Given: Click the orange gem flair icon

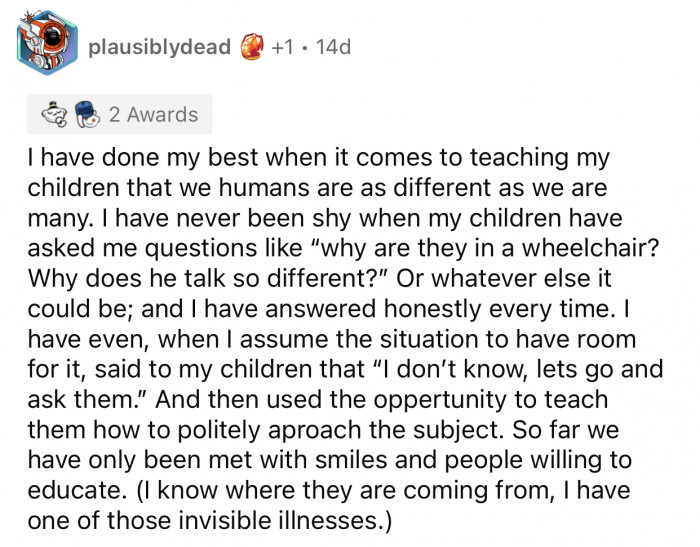Looking at the screenshot, I should pyautogui.click(x=252, y=47).
